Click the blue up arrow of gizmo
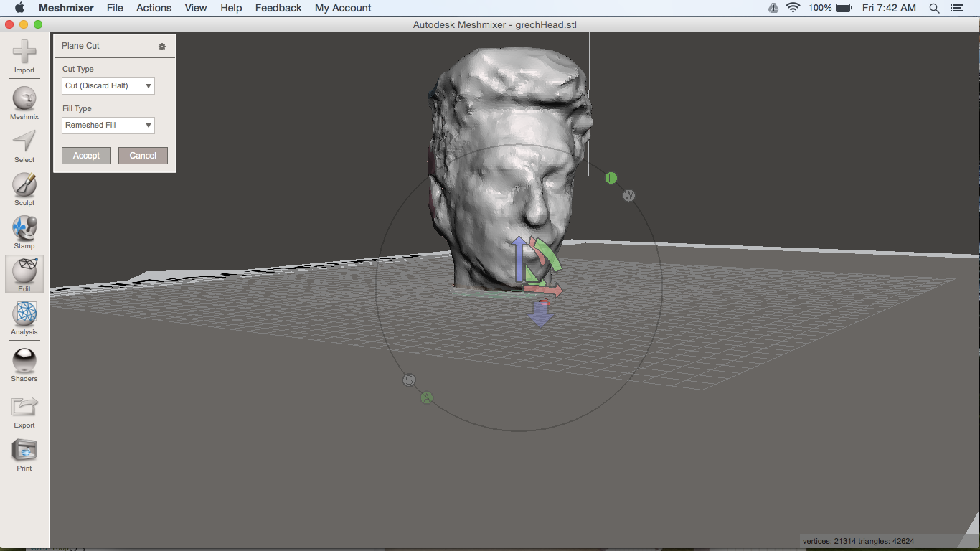The height and width of the screenshot is (551, 980). tap(519, 260)
